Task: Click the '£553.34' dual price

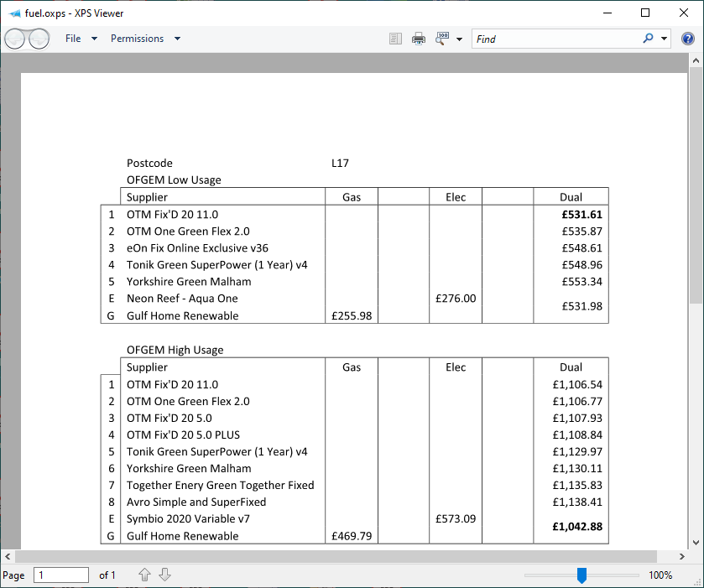Action: [x=581, y=282]
